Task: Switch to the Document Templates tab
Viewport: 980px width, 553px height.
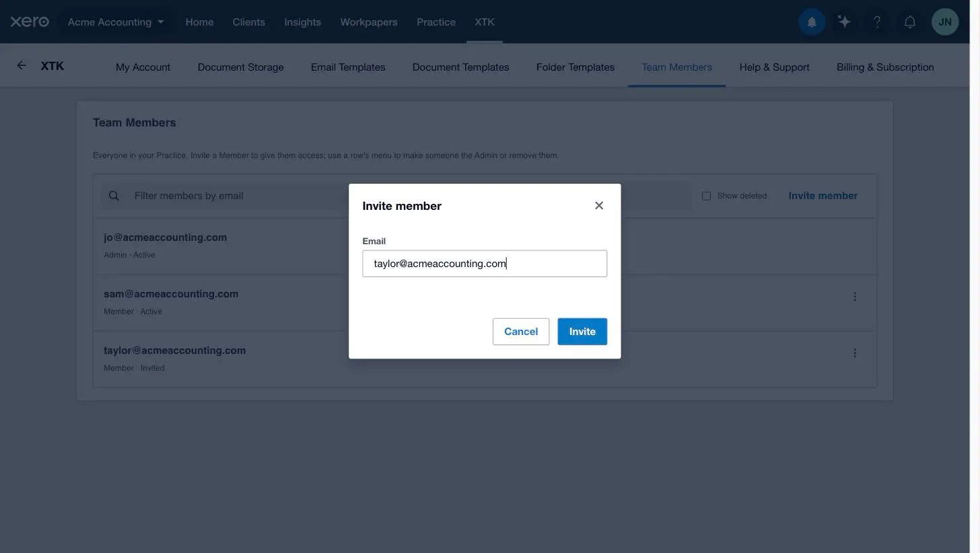Action: pos(461,67)
